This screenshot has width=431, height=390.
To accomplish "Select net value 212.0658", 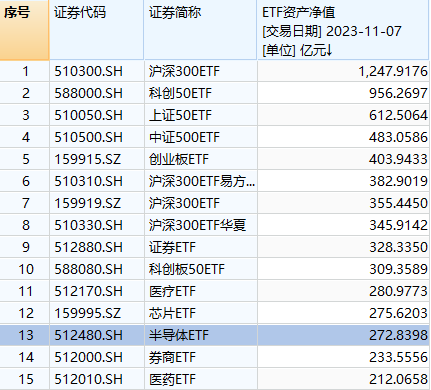I will point(343,379).
